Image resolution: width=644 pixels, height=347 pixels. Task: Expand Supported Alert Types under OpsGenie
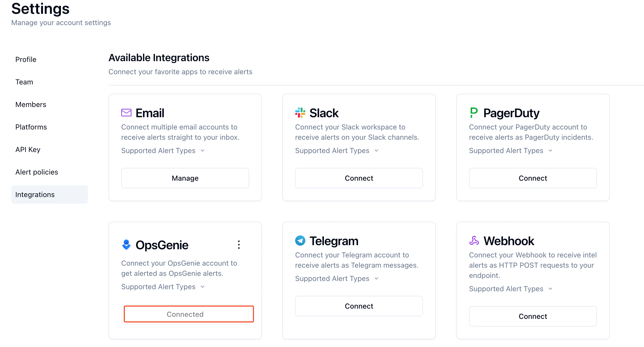[163, 287]
